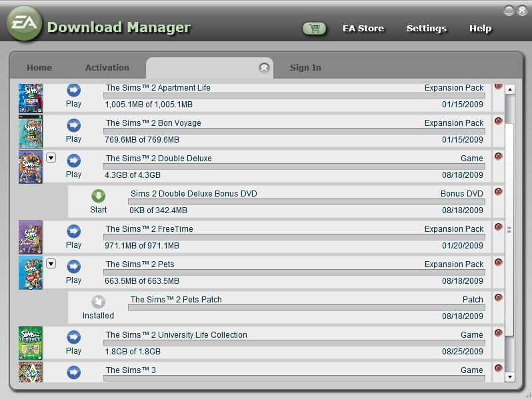Click the Sims 2 Pets box art

[31, 272]
